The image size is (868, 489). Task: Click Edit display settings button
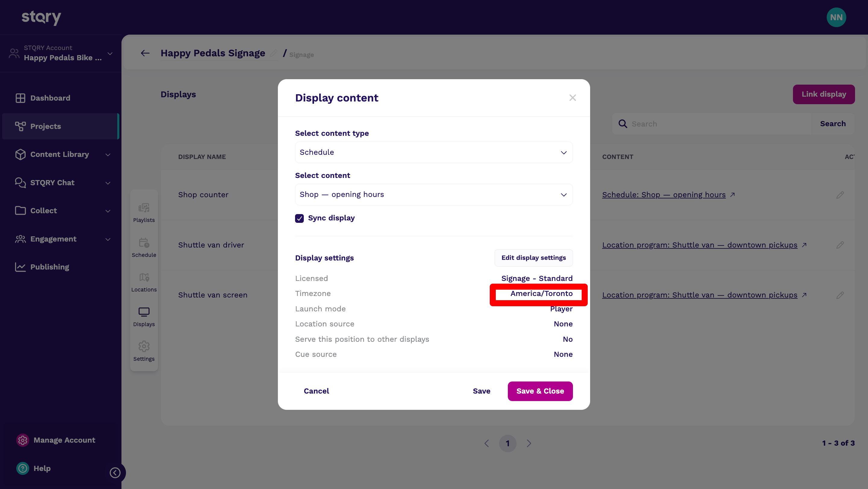coord(533,258)
